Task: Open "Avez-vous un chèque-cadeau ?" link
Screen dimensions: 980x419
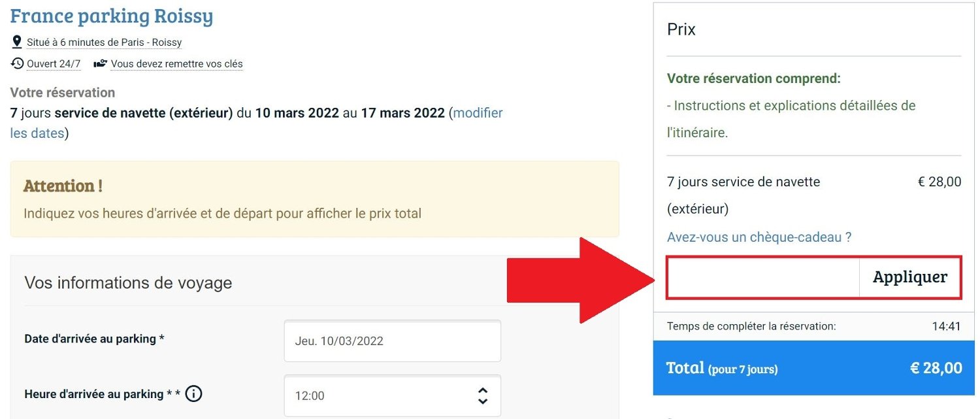Action: click(x=759, y=237)
